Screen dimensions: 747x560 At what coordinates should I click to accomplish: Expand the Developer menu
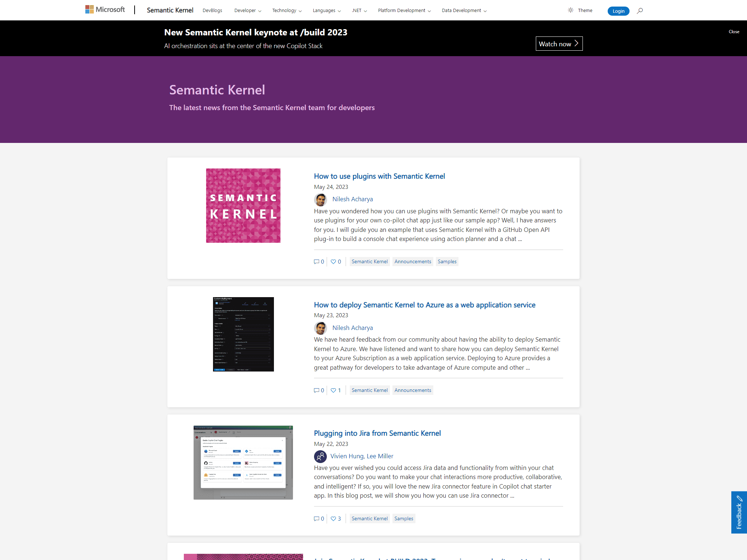pos(248,11)
